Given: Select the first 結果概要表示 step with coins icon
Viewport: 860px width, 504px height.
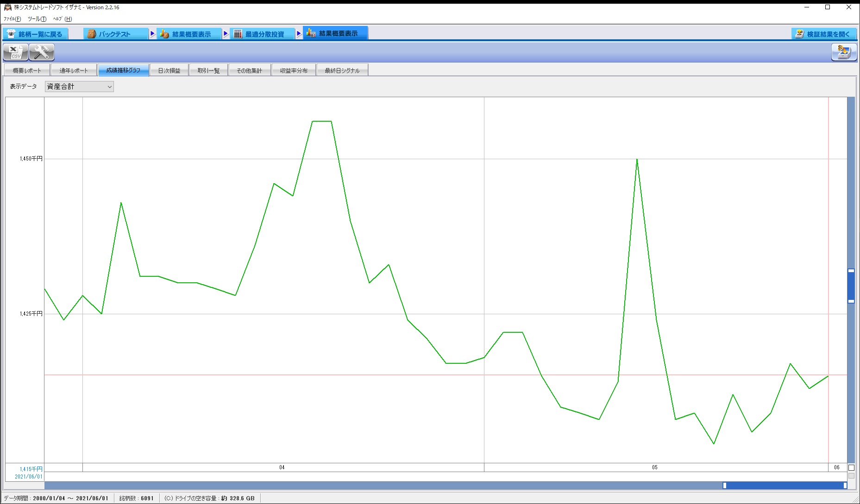Looking at the screenshot, I should coord(190,34).
